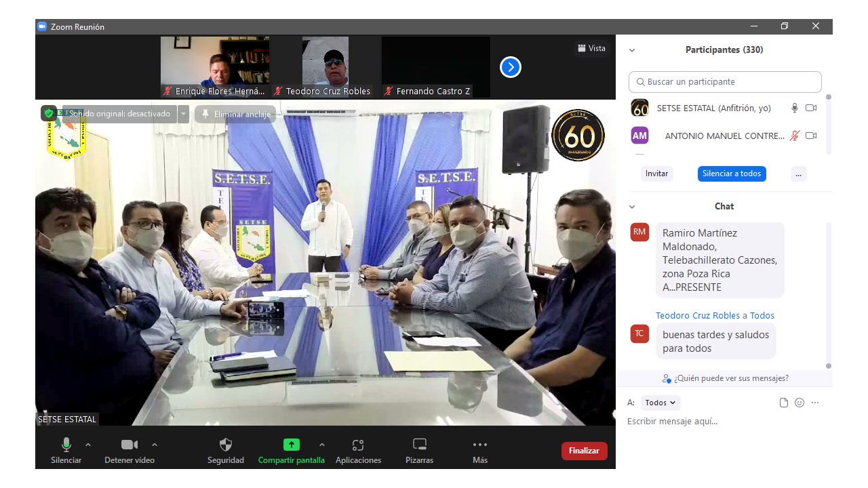This screenshot has width=868, height=488.
Task: Click the Todos link beside sender name
Action: (x=762, y=315)
